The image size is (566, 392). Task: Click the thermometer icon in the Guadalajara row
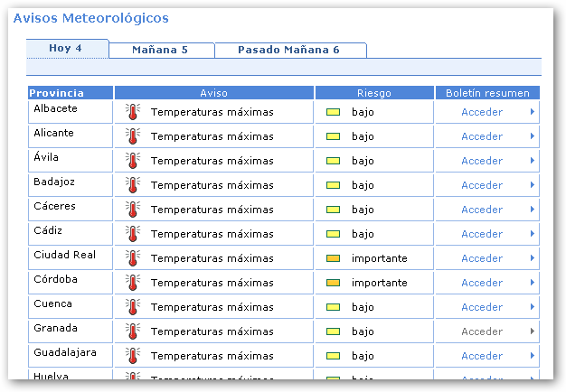click(x=133, y=356)
